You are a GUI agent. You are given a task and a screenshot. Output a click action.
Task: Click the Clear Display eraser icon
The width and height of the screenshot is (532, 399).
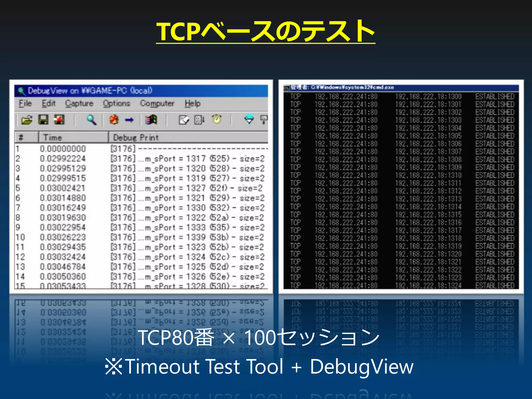[x=184, y=120]
